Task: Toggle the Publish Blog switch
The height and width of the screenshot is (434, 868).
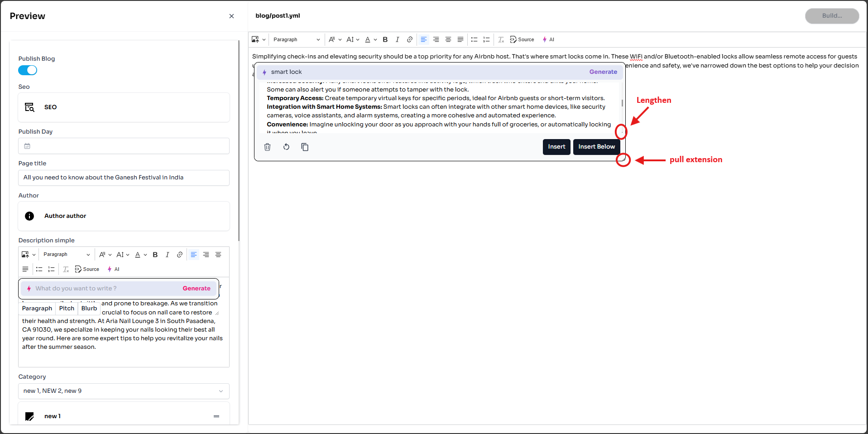Action: coord(28,70)
